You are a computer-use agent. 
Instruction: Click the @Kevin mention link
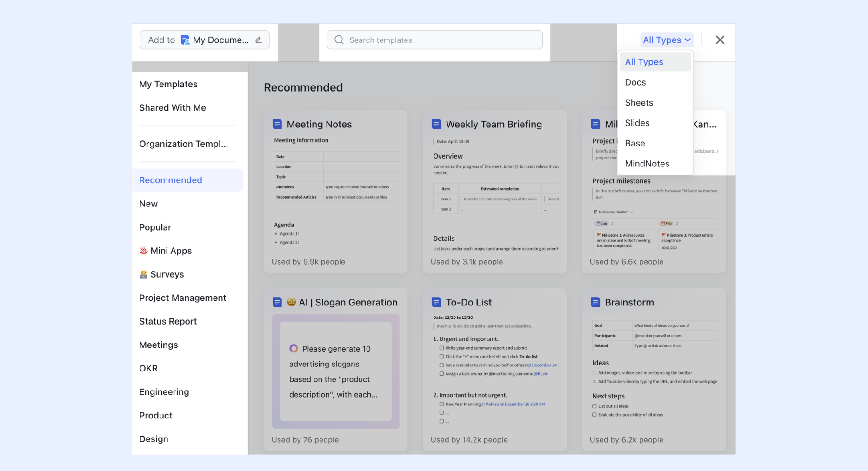pos(541,374)
